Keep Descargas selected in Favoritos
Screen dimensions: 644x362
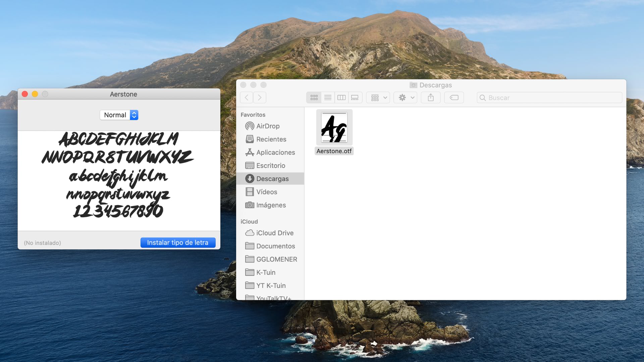(x=272, y=179)
